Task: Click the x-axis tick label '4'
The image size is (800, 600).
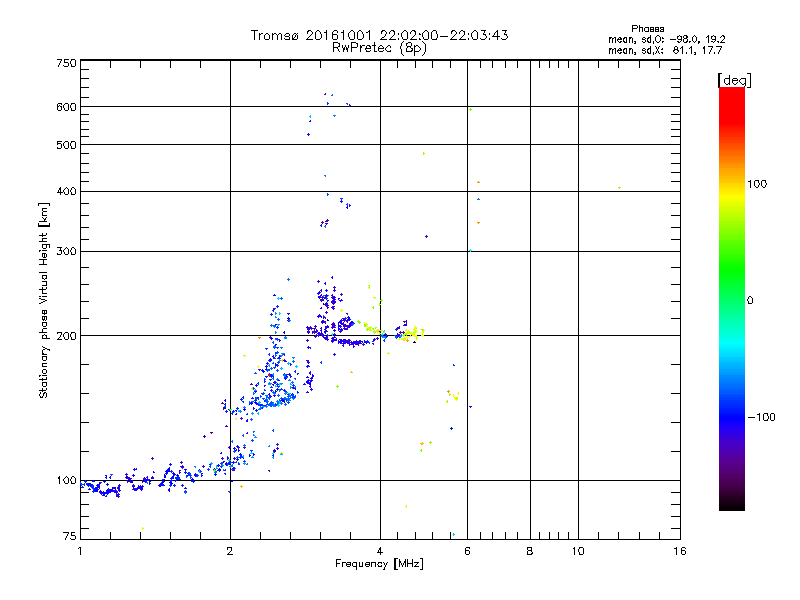Action: [380, 551]
